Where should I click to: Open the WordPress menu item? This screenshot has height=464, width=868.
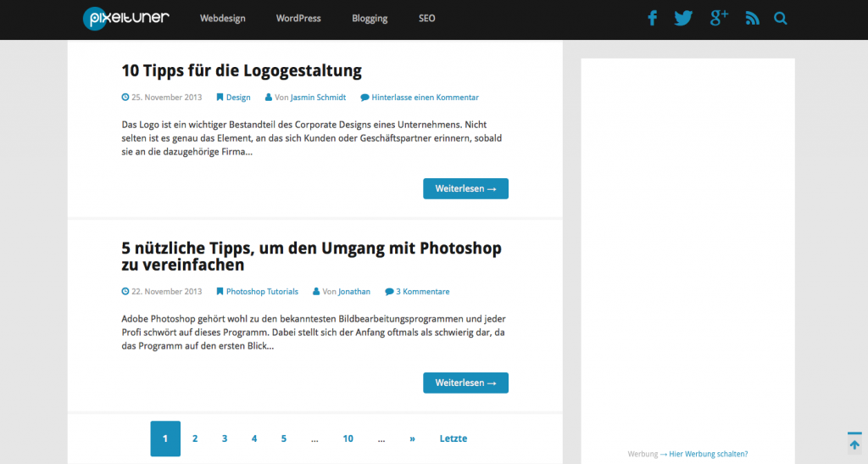click(298, 18)
